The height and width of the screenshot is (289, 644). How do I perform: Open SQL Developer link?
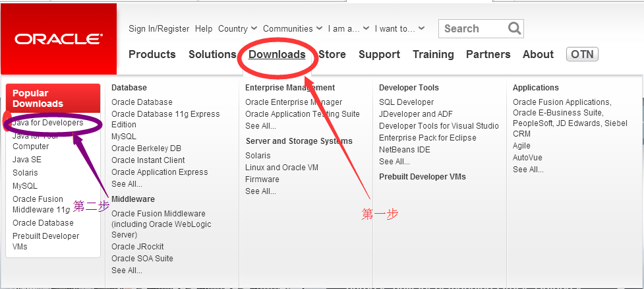pos(406,102)
